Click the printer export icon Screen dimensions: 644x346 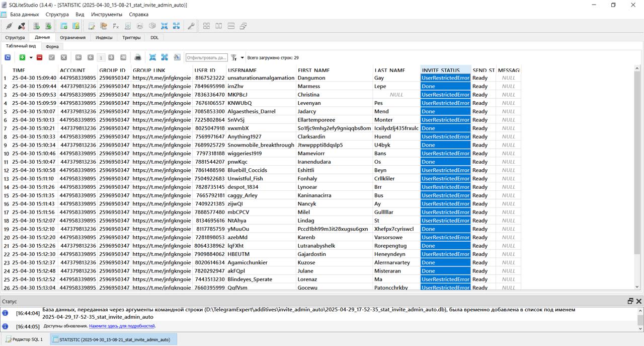coord(138,57)
